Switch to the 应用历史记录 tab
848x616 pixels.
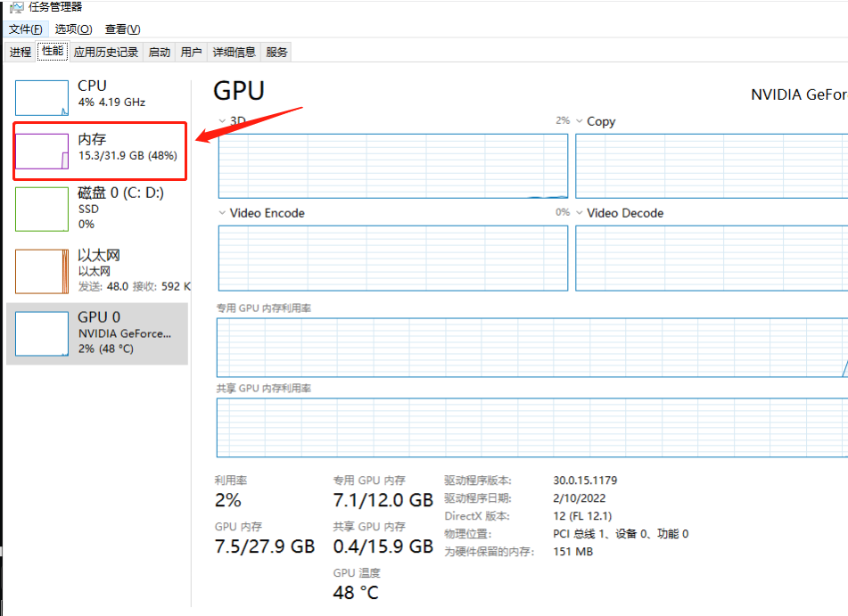click(x=106, y=53)
